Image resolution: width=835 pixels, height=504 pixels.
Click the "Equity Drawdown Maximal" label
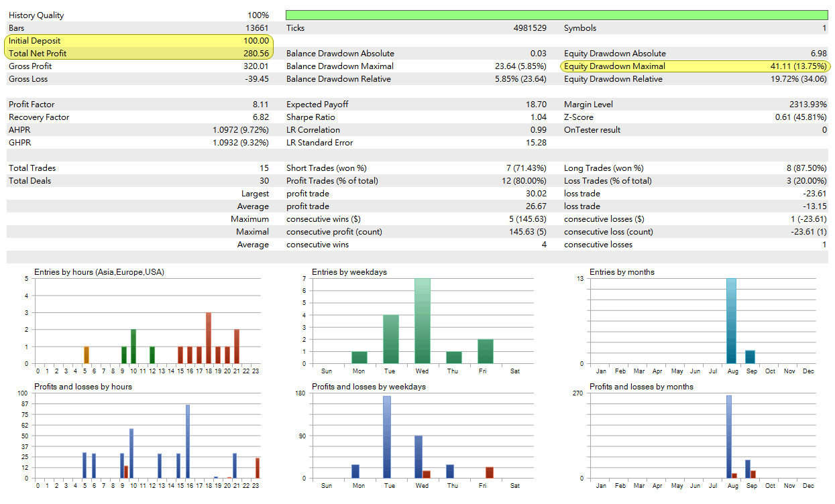615,66
